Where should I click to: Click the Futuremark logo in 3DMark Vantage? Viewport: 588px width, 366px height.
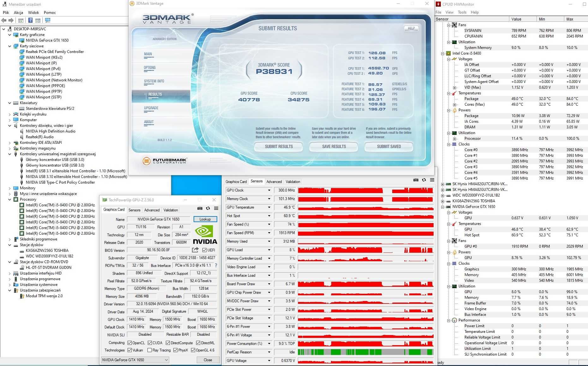pyautogui.click(x=165, y=161)
